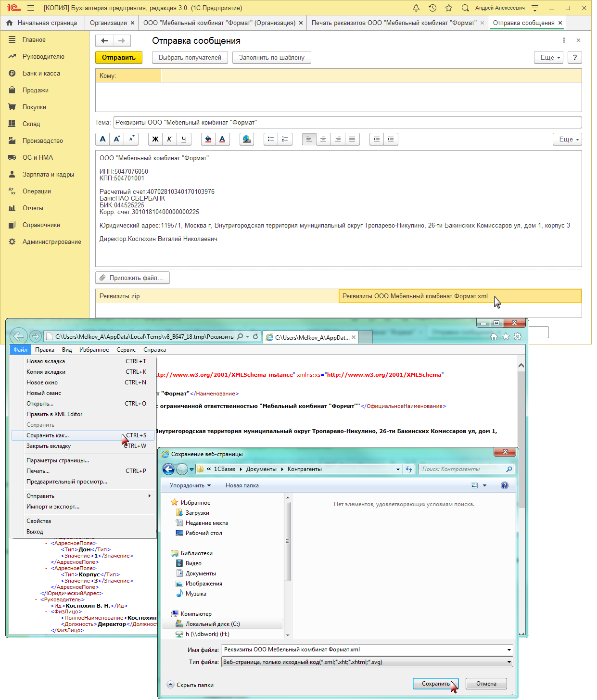Choose Печать... in Файл menu
Viewport: 597px width, 700px height.
click(x=83, y=471)
